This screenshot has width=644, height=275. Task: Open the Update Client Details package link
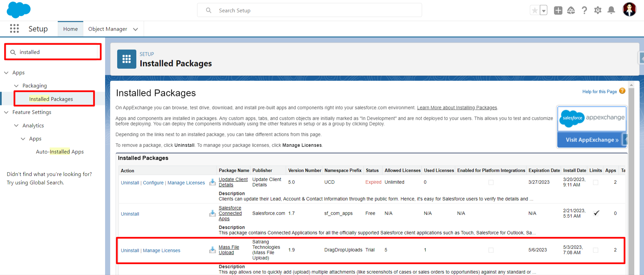tap(233, 182)
